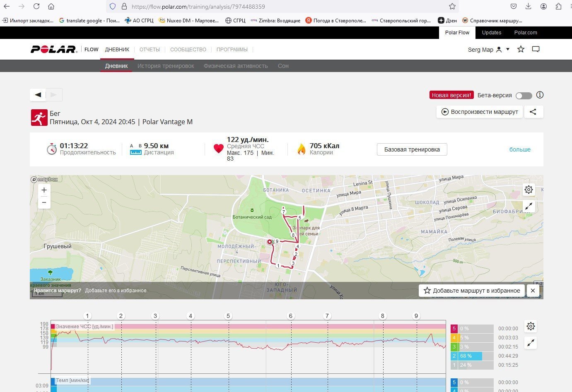Open the browser home page
This screenshot has width=572, height=392.
pyautogui.click(x=51, y=6)
